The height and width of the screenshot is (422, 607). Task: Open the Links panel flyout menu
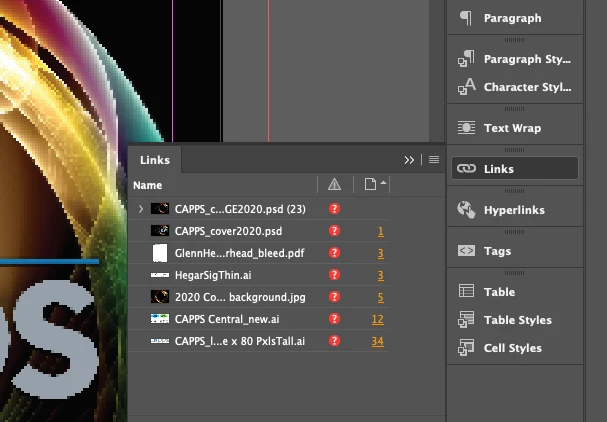[x=434, y=160]
